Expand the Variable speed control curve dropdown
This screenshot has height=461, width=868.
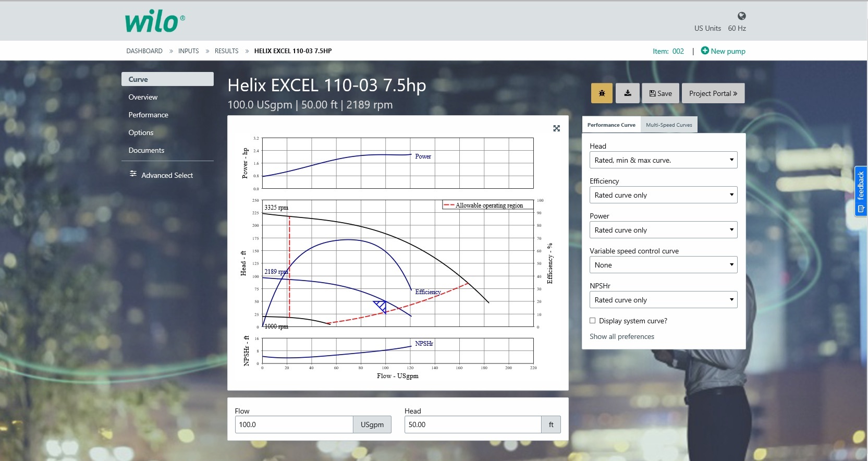663,265
